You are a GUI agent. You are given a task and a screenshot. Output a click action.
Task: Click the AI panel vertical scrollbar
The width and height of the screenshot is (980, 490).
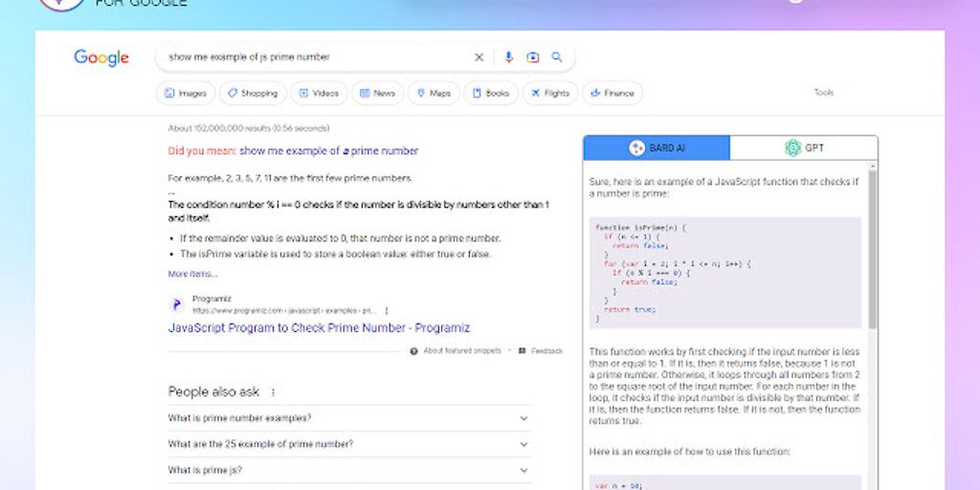coord(873,250)
